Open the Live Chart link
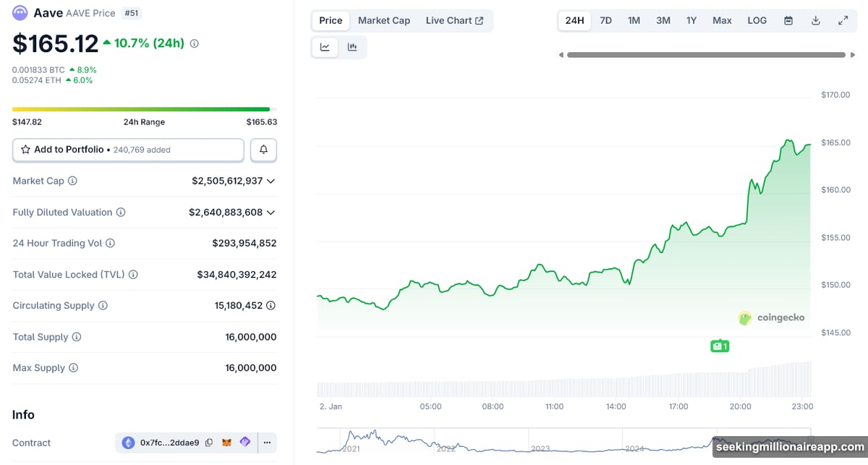 click(455, 20)
